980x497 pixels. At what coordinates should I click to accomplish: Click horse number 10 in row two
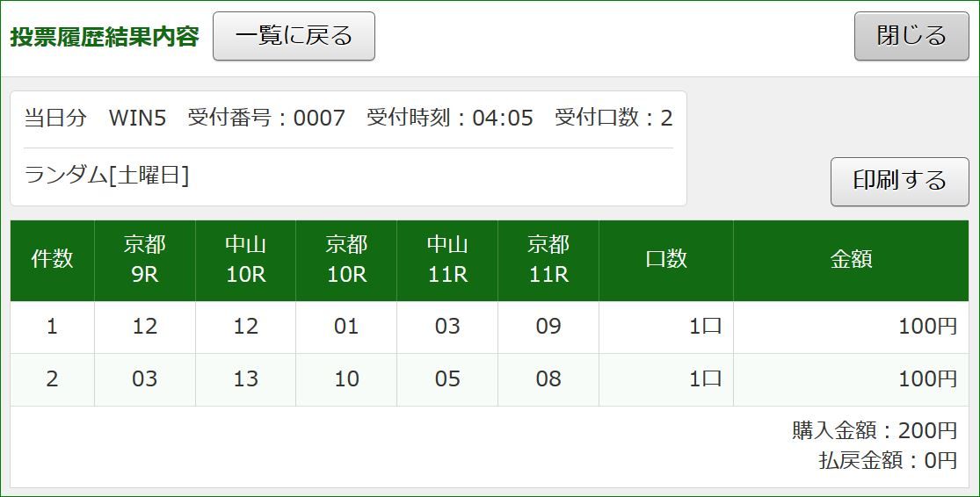click(346, 379)
